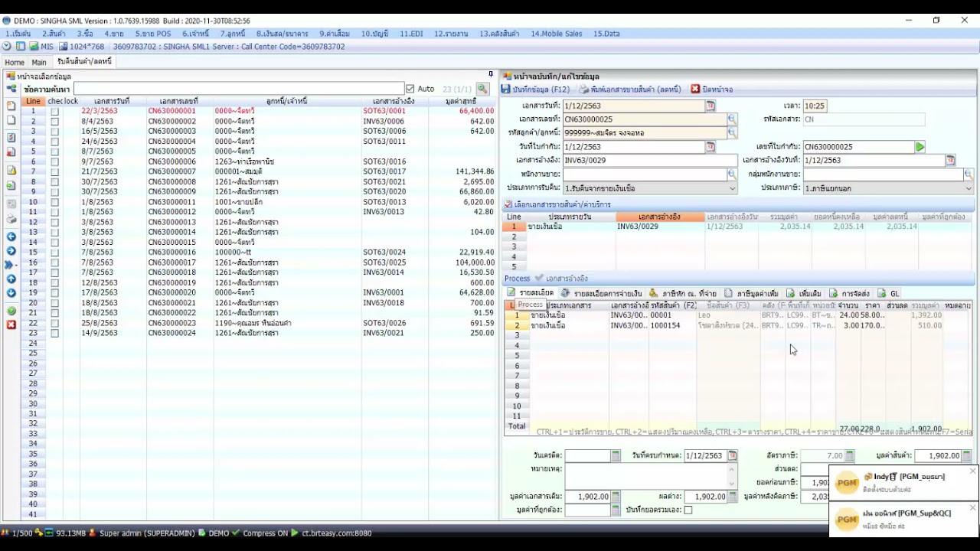The width and height of the screenshot is (980, 551).
Task: Check the box on row CN630000002
Action: (54, 121)
